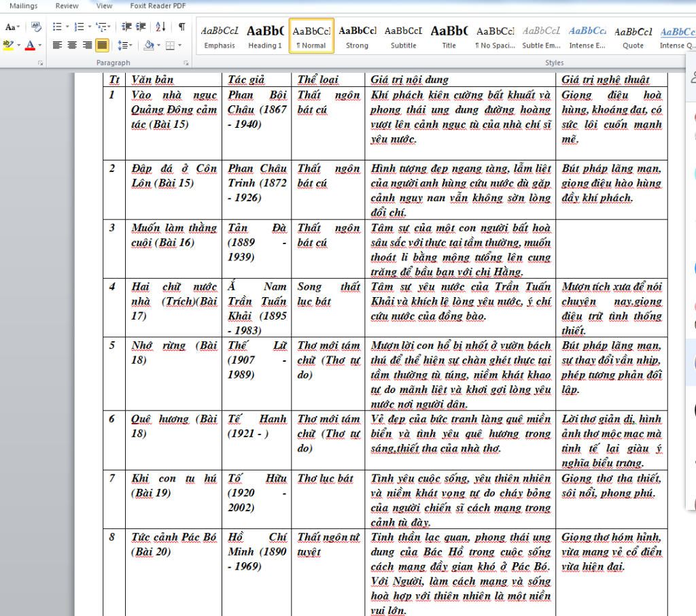
Task: Click the 'Tức cảnh Pác Bó' cell
Action: [173, 572]
